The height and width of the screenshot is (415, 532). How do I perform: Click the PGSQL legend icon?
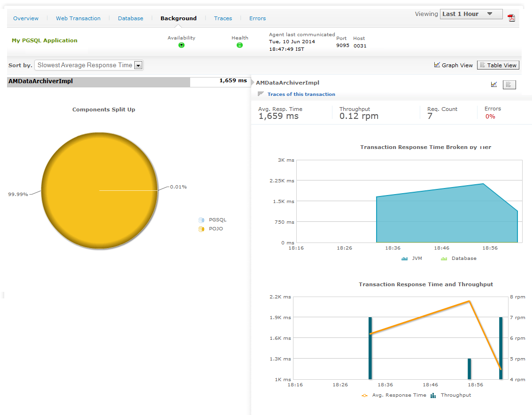coord(201,220)
